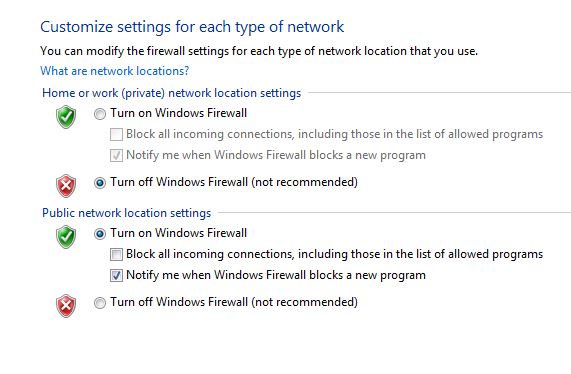Select Turn on Windows Firewall radio for private network
This screenshot has width=571, height=374.
click(100, 114)
